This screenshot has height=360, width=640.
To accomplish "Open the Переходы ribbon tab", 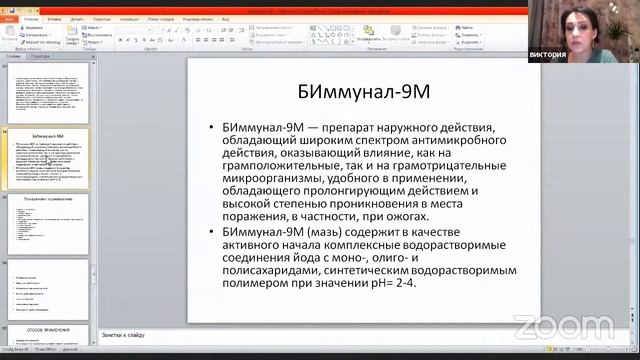I will pyautogui.click(x=102, y=19).
